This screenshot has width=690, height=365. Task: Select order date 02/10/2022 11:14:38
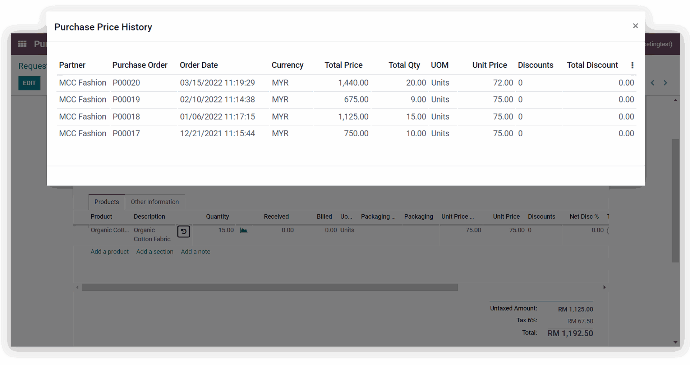217,100
